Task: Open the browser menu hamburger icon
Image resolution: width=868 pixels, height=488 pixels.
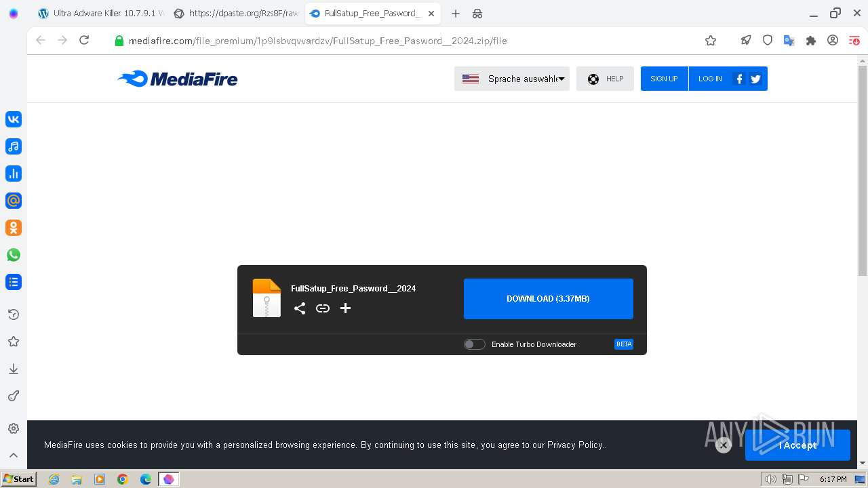Action: coord(854,41)
